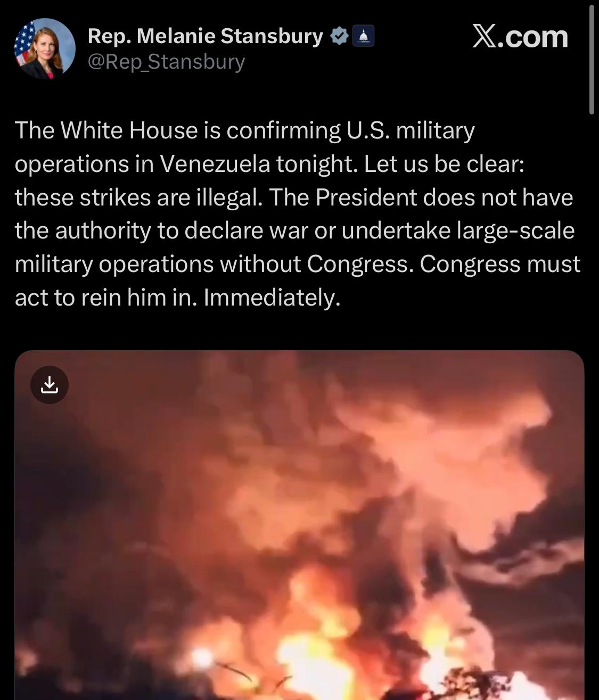Click the Capitol building affiliation badge
Screen dimensions: 599x700
pos(364,36)
